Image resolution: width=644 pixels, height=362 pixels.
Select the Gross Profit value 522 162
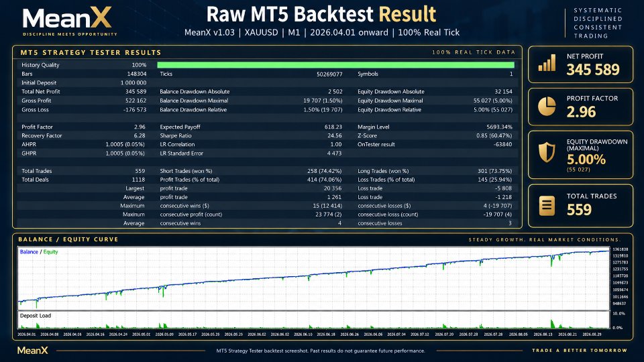point(136,101)
